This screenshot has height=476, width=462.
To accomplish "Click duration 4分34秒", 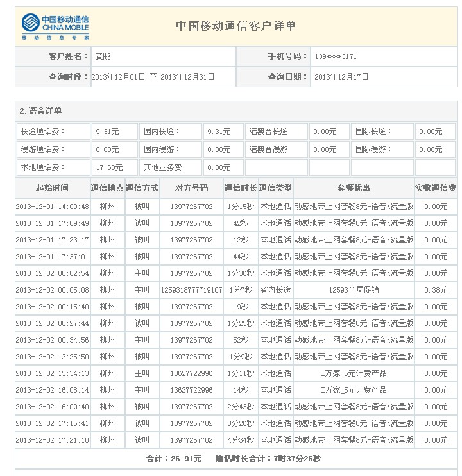I will coord(241,440).
